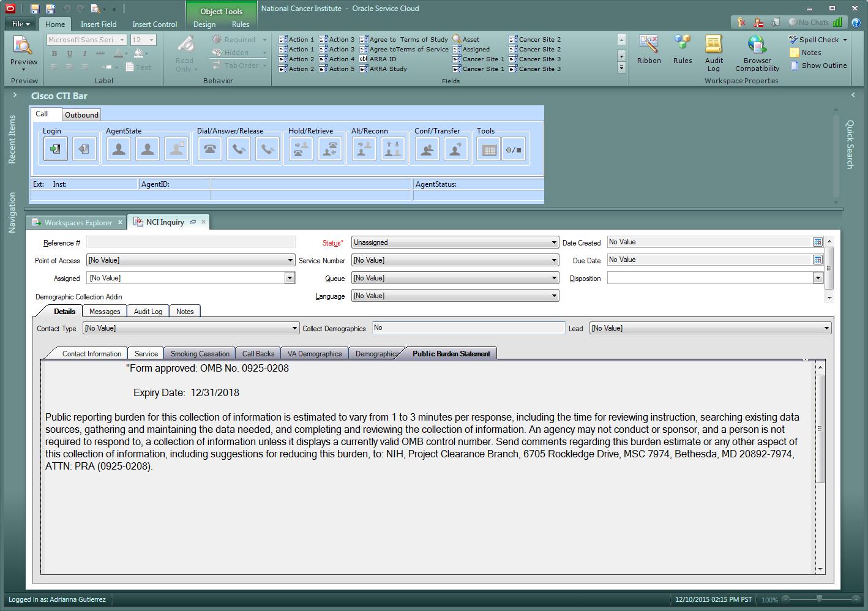The width and height of the screenshot is (868, 611).
Task: Expand the Status dropdown showing Unassigned
Action: click(x=553, y=242)
